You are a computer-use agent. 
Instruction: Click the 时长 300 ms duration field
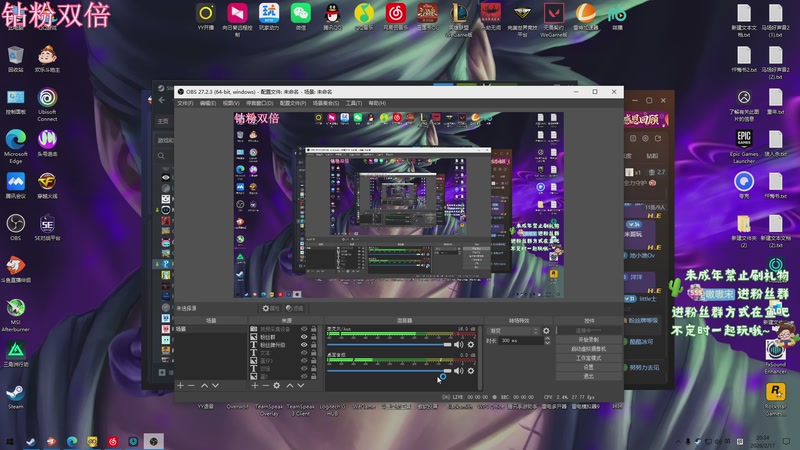pyautogui.click(x=520, y=340)
